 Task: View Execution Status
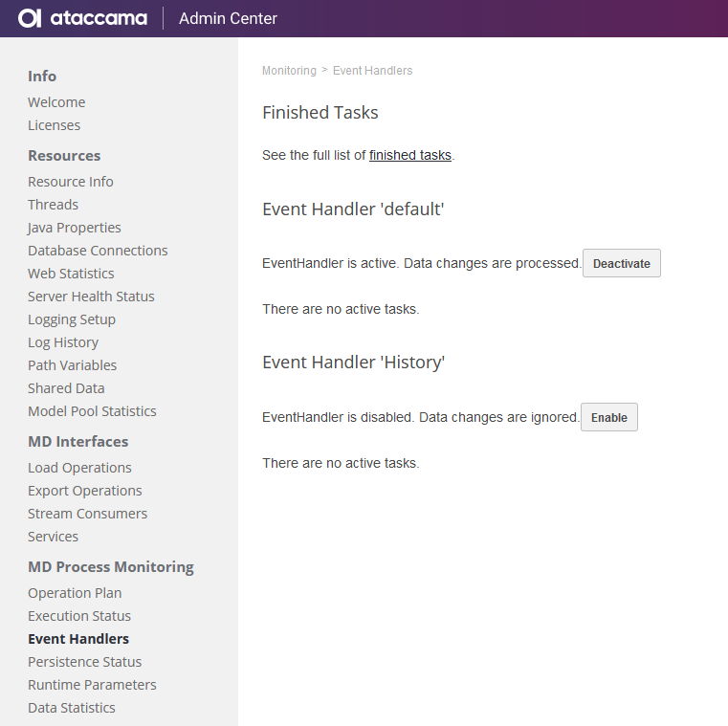click(79, 616)
